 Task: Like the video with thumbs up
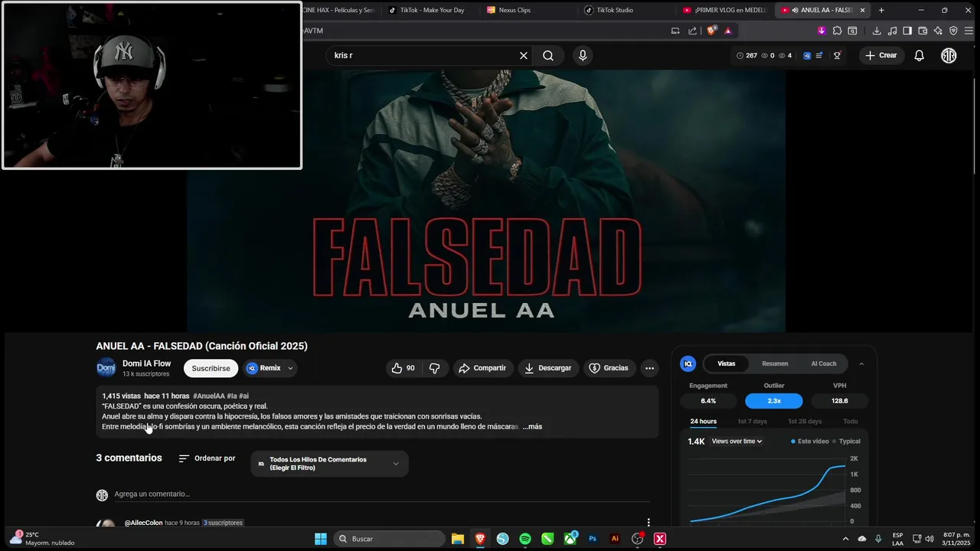(403, 368)
